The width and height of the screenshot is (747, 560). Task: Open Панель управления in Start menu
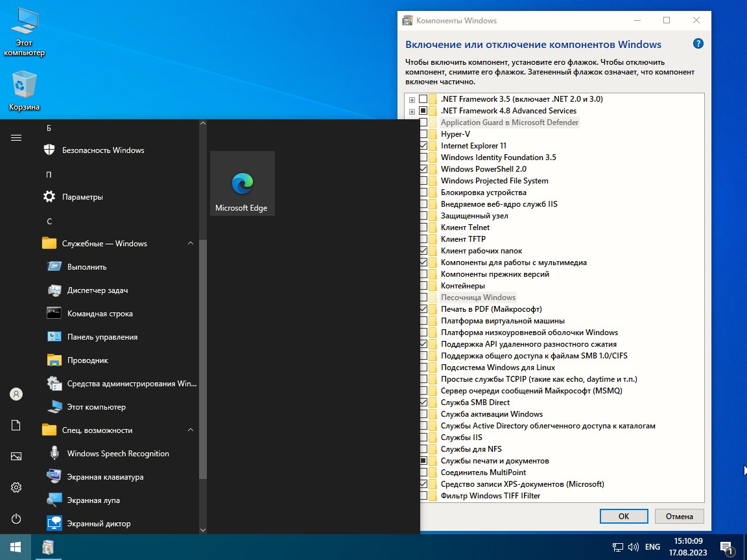(102, 337)
